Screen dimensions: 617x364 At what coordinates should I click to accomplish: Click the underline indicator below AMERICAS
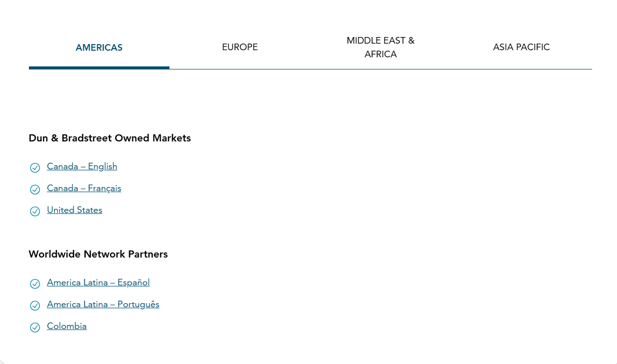pos(99,67)
